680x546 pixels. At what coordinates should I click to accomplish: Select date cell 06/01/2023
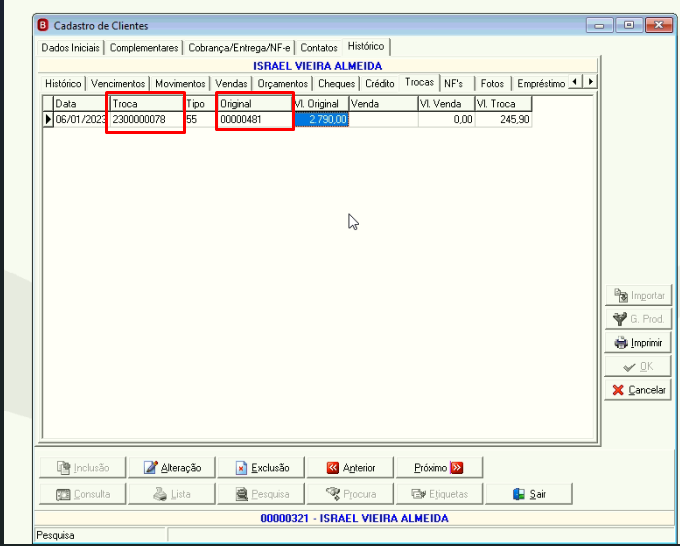[80, 119]
